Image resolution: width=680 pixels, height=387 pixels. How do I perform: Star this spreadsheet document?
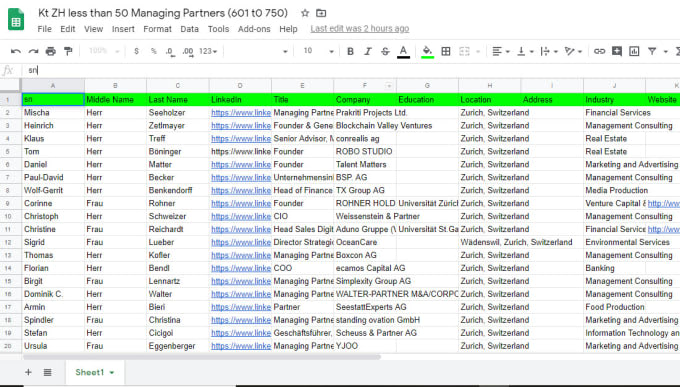(x=305, y=13)
